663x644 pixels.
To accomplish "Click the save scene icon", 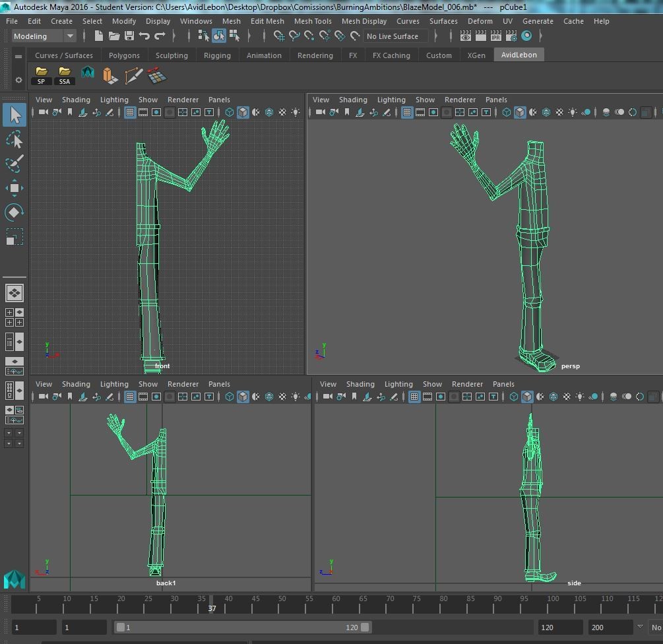I will 129,36.
